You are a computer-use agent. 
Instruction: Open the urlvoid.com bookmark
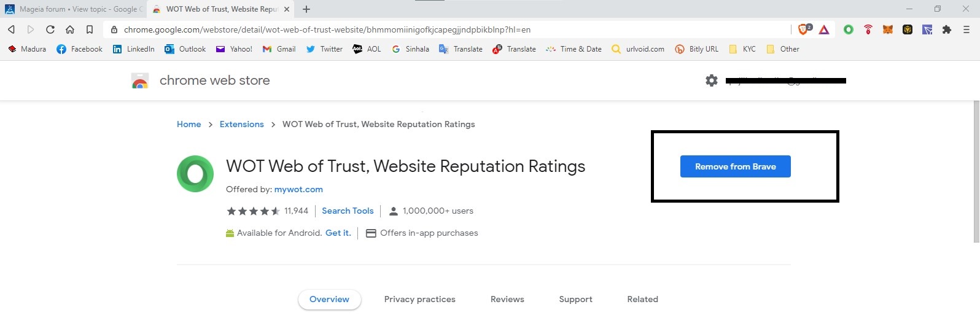click(x=638, y=49)
